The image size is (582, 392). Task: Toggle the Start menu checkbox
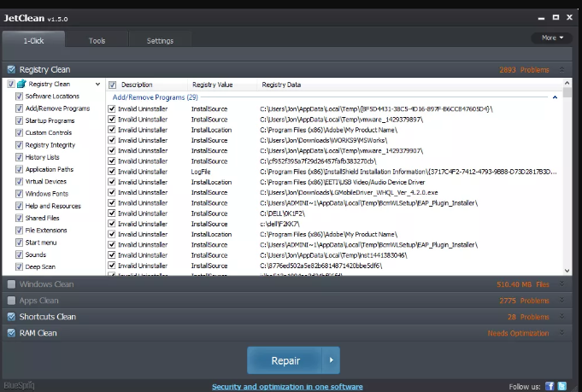click(x=19, y=243)
